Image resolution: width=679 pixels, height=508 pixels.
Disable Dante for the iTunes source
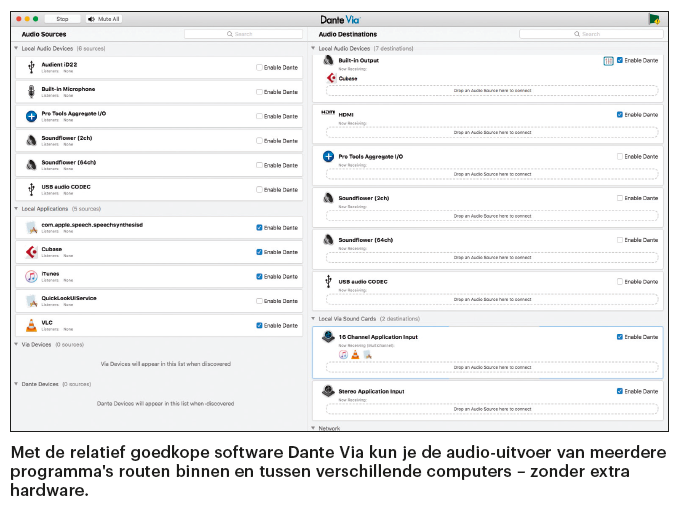click(x=259, y=277)
